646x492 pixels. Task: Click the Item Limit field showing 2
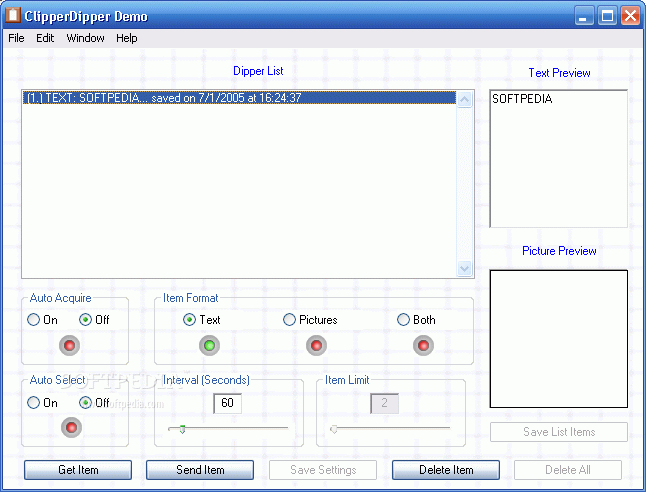point(384,403)
